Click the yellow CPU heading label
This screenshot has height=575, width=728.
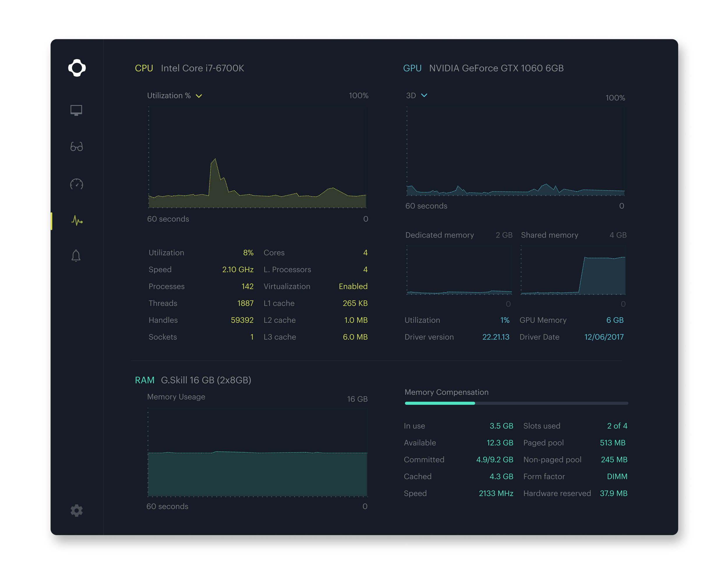click(x=144, y=68)
